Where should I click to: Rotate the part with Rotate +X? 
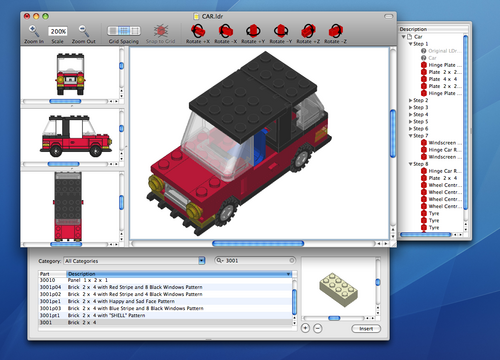(x=198, y=31)
